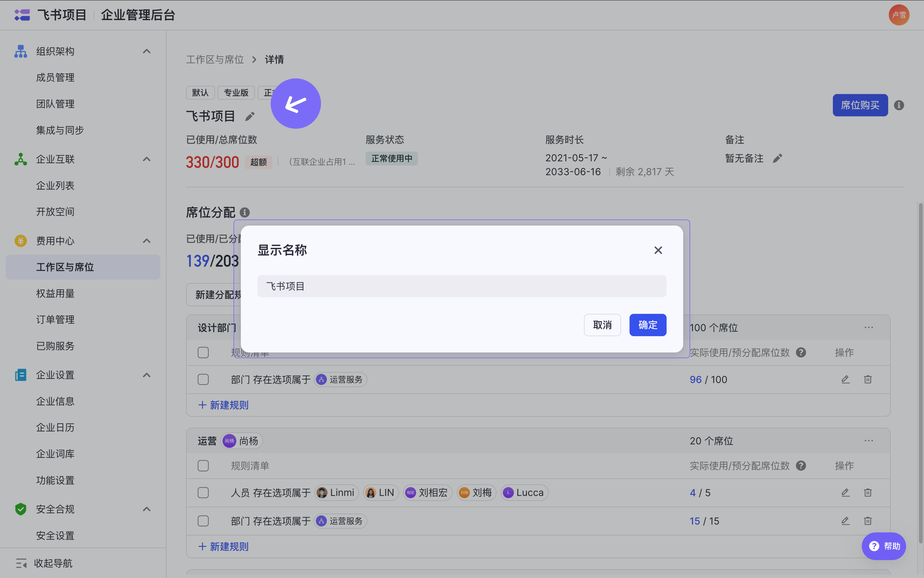Click the 费用中心 yen coin icon
The image size is (924, 578).
[x=21, y=241]
